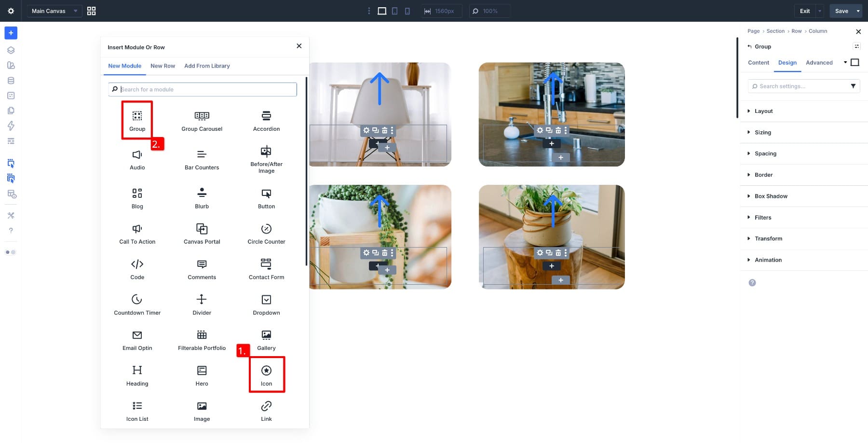Switch to the New Row tab
Image resolution: width=868 pixels, height=443 pixels.
pos(163,66)
